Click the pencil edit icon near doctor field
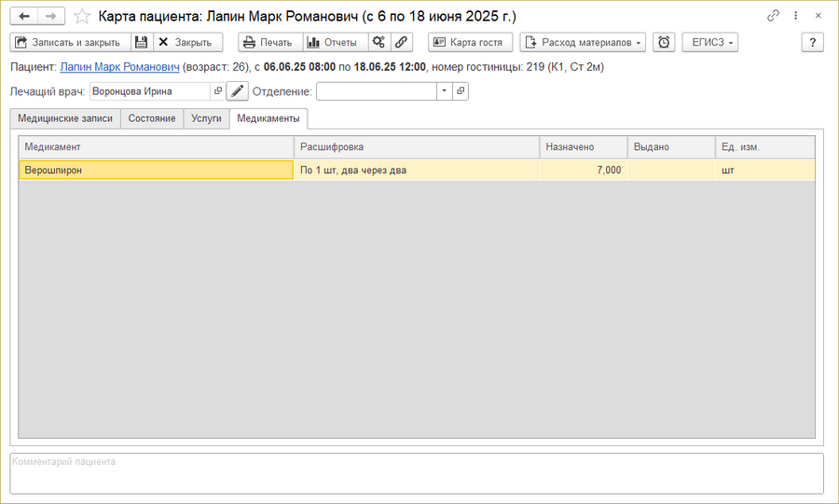This screenshot has width=839, height=504. point(238,91)
